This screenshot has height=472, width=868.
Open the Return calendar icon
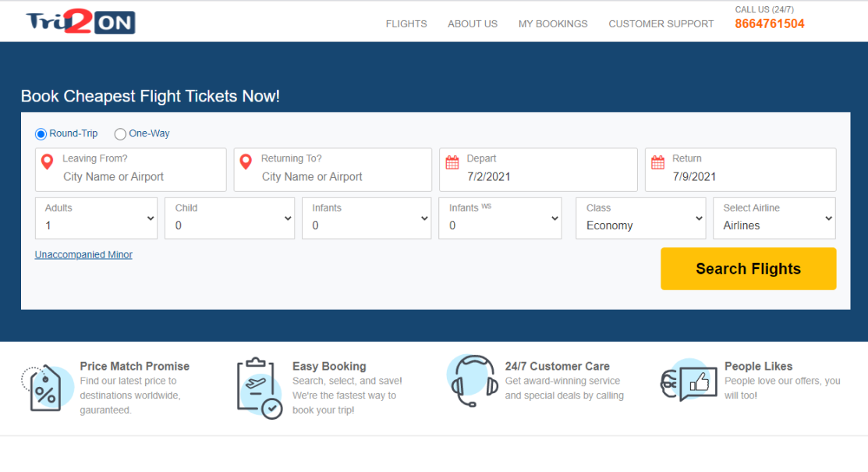(658, 162)
